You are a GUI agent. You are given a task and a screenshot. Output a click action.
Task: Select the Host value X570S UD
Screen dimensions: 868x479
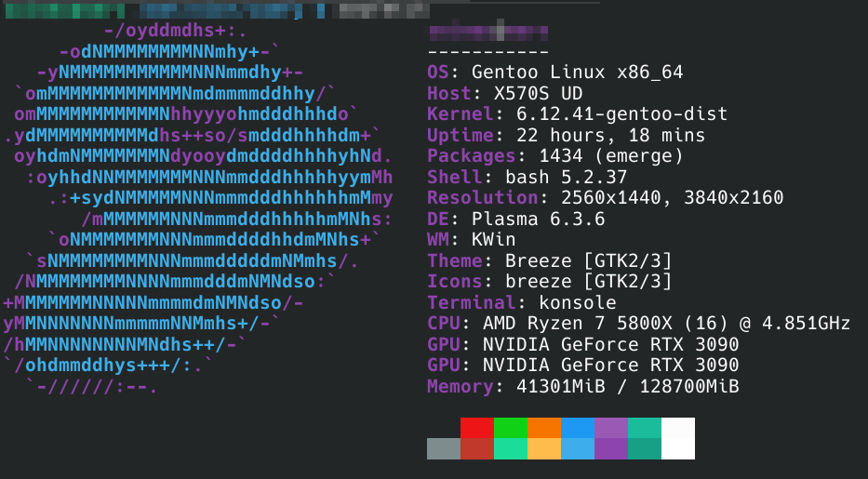[538, 94]
